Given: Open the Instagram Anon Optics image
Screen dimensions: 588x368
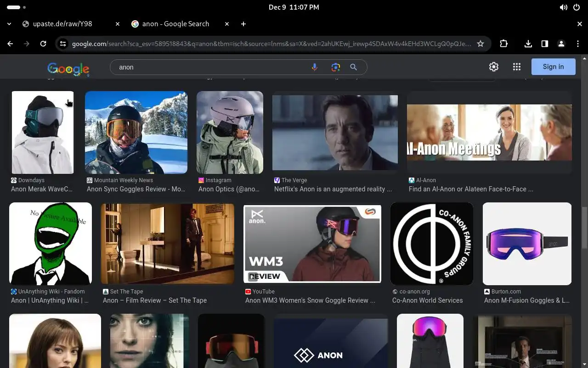Looking at the screenshot, I should point(230,132).
